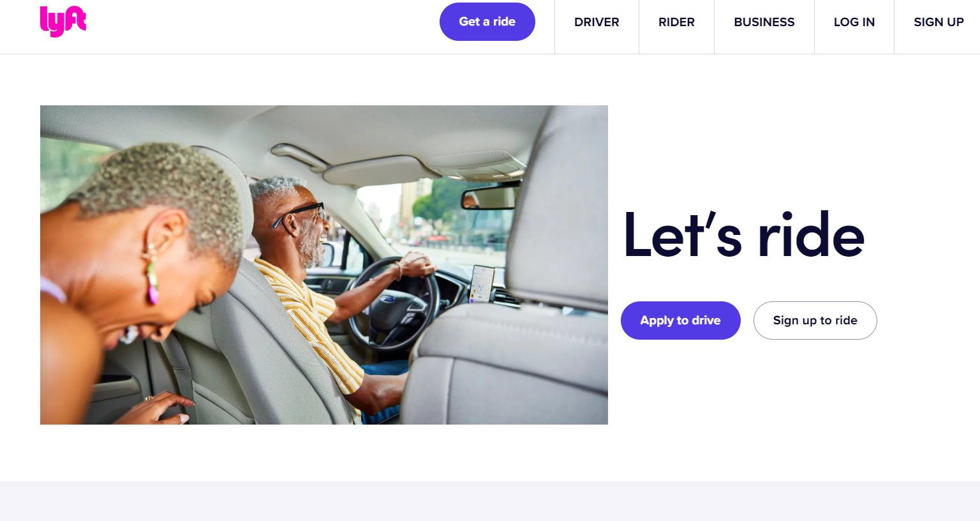980x521 pixels.
Task: Click the rearview mirror in the photo
Action: pos(490,197)
